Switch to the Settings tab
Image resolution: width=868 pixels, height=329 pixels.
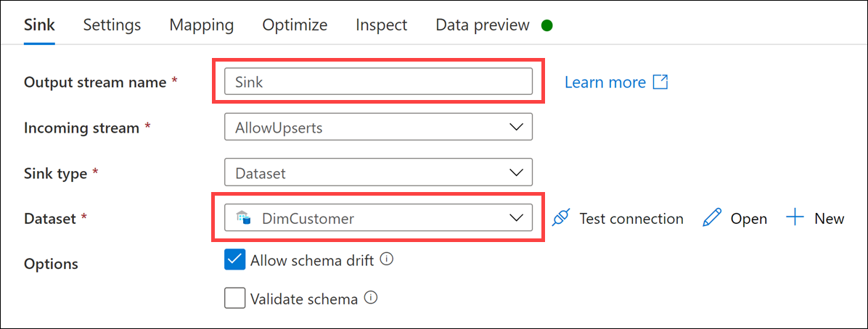click(x=112, y=25)
